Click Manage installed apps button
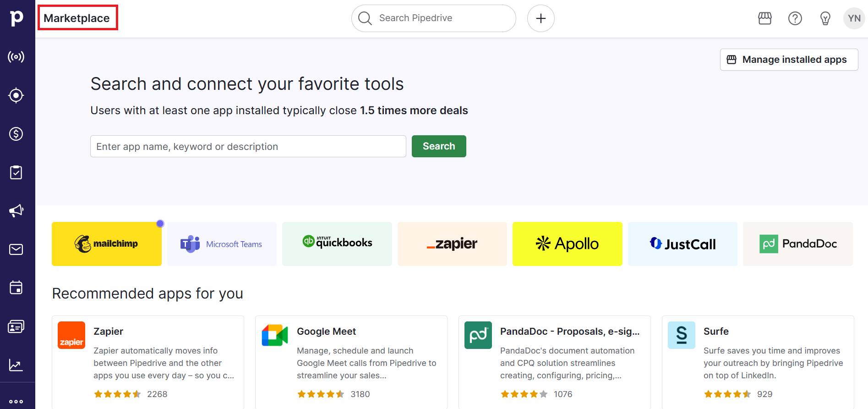 coord(789,60)
